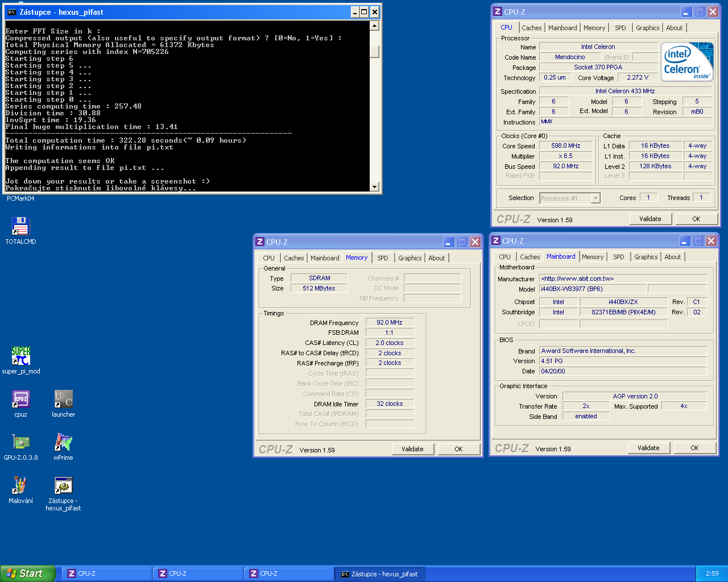Click Validate in the Mainboard CPU-Z window

click(x=648, y=448)
